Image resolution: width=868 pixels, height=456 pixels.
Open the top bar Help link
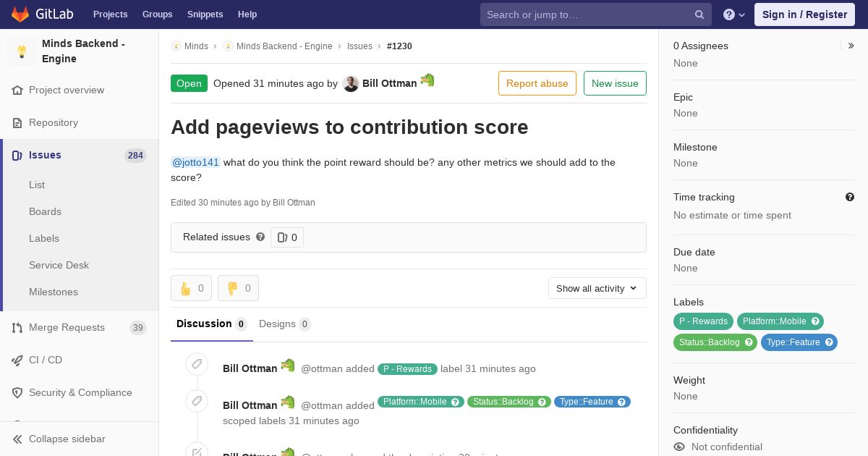247,14
